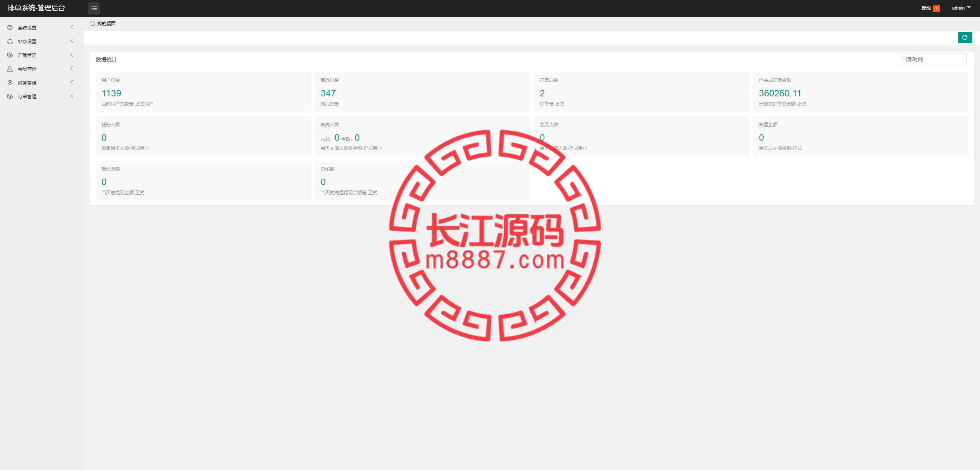The height and width of the screenshot is (470, 980).
Task: Expand the 产品管理 chevron
Action: pos(72,55)
